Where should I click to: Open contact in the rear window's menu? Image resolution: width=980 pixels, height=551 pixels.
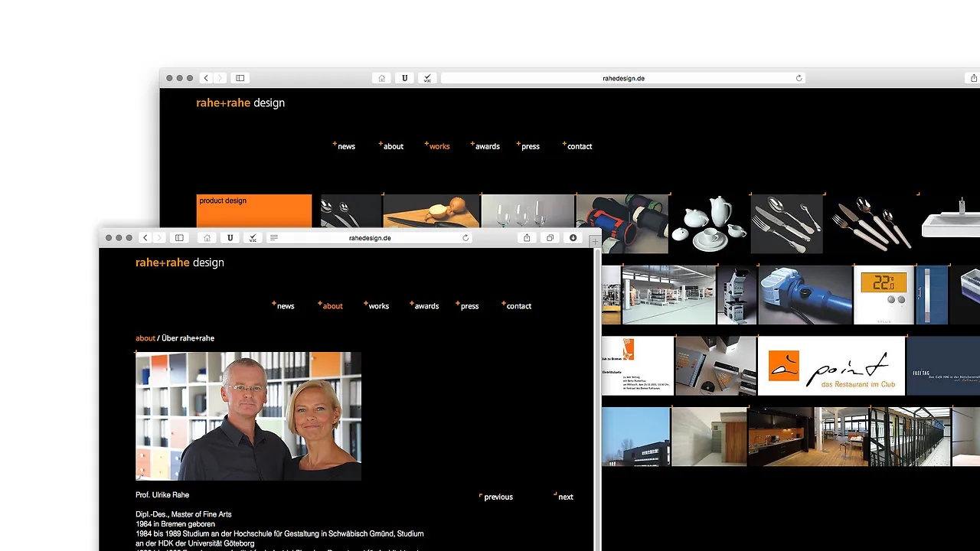click(578, 145)
